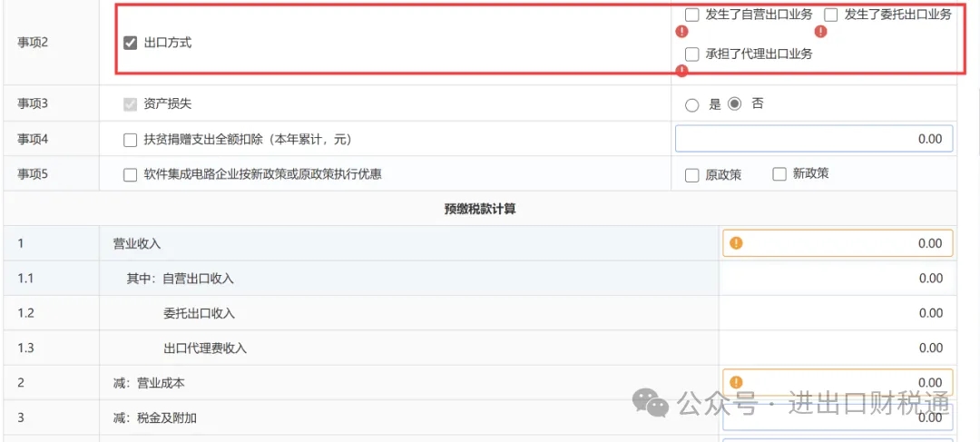The height and width of the screenshot is (442, 980).
Task: Enable 承担了代理出口业务 checkbox
Action: point(692,54)
